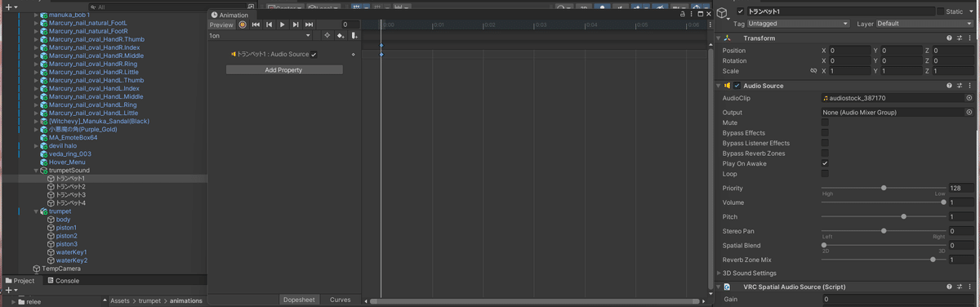This screenshot has height=307, width=980.
Task: Collapse the Audio Source component
Action: coord(719,86)
